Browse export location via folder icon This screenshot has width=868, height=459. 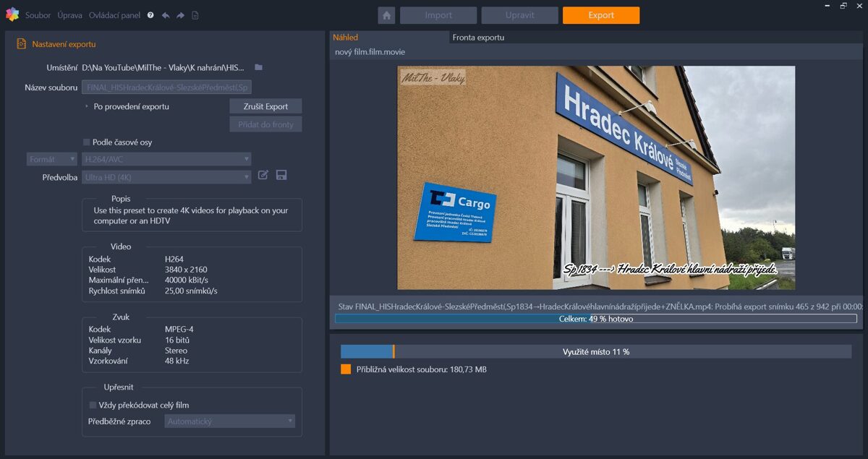(x=258, y=66)
